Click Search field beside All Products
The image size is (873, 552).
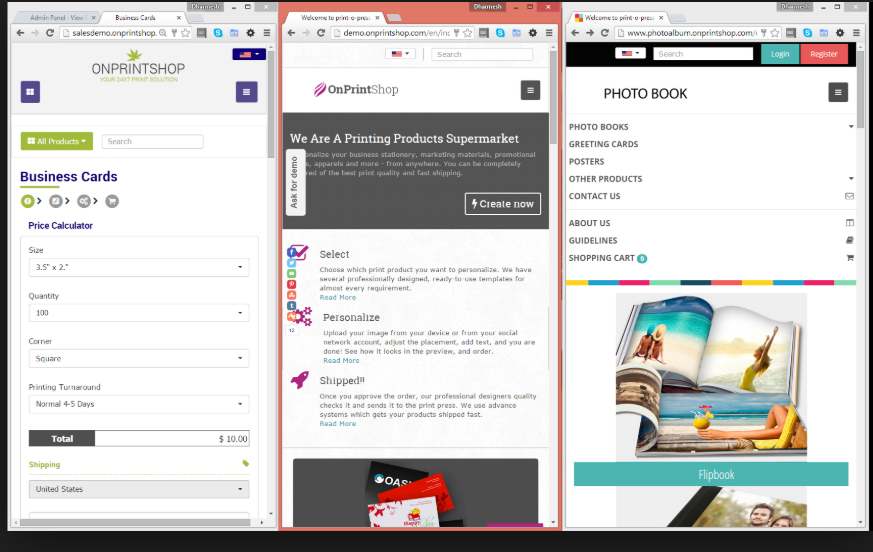pyautogui.click(x=153, y=141)
